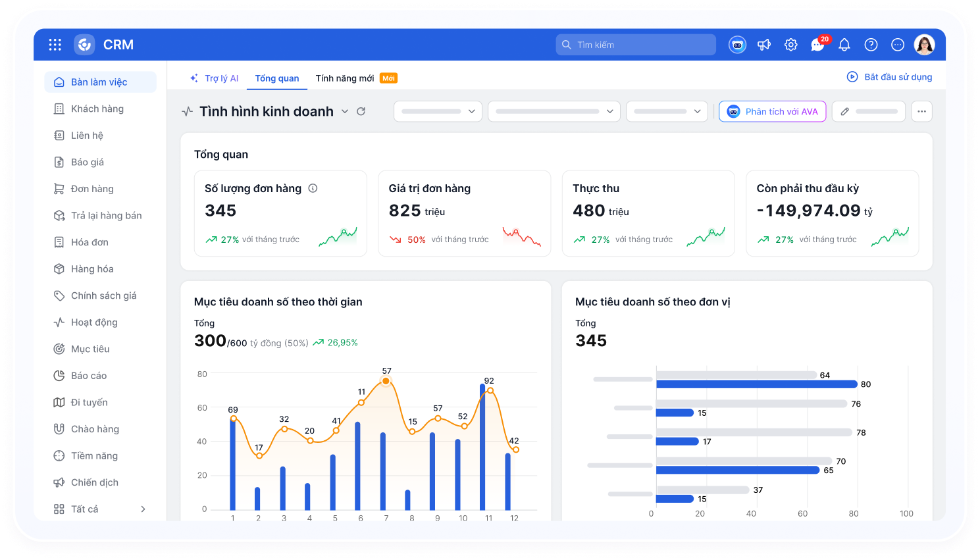The width and height of the screenshot is (980, 560).
Task: Refresh the Tình hình kinh doanh dashboard
Action: point(361,111)
